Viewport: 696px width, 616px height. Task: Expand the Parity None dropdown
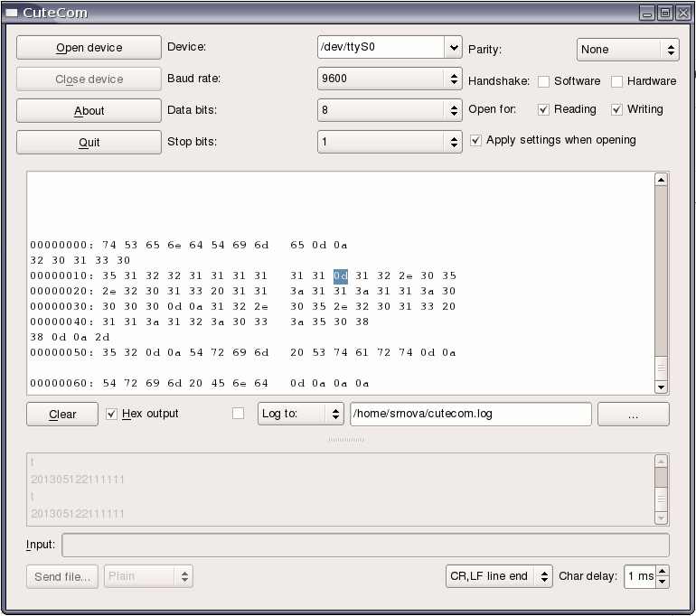click(627, 50)
